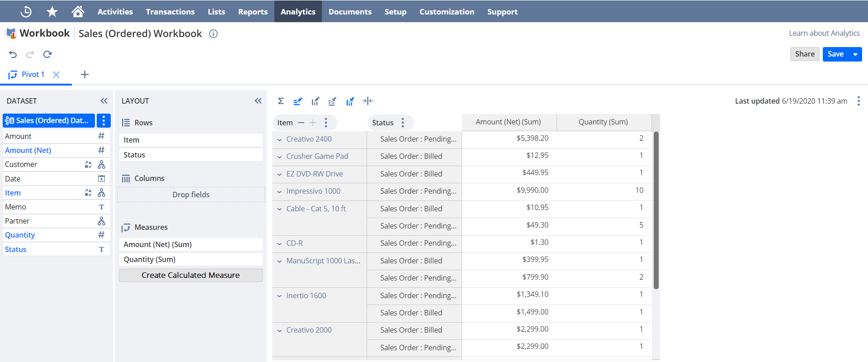Click the workbook info icon
This screenshot has width=868, height=362.
pyautogui.click(x=213, y=33)
